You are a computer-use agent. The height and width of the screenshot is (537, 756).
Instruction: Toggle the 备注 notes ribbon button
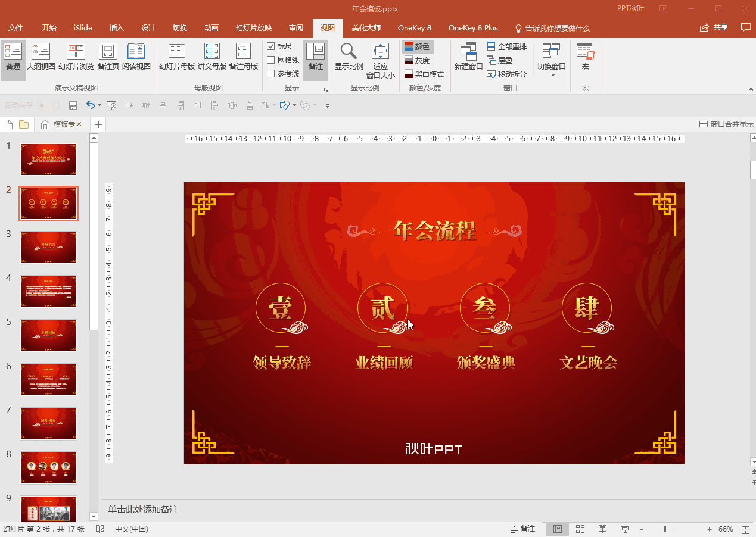point(316,60)
